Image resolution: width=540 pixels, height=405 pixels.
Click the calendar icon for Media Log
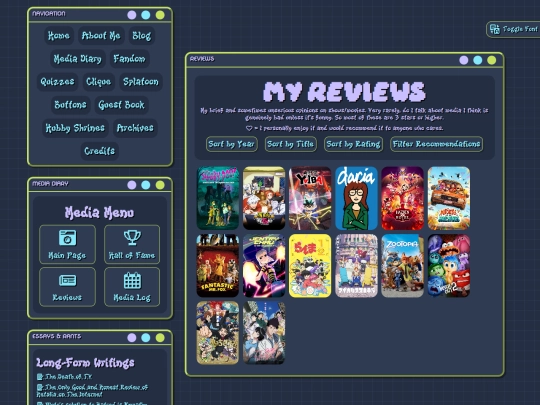[132, 280]
